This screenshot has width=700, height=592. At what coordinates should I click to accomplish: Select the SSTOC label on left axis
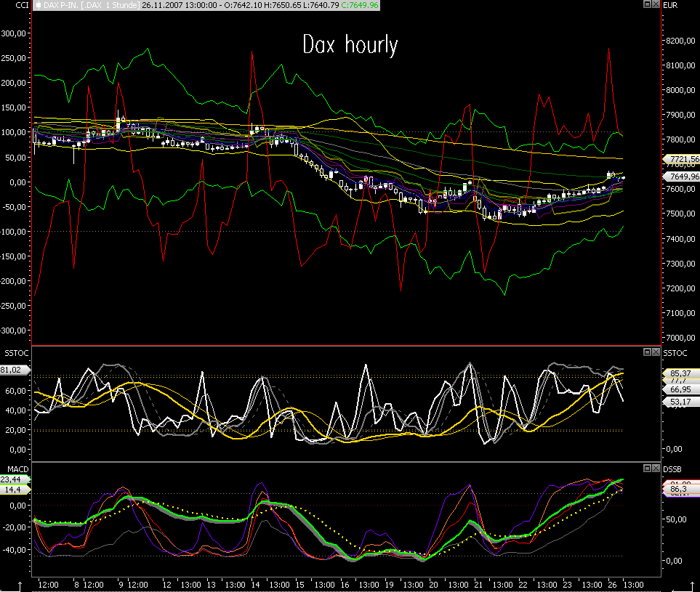click(x=16, y=352)
